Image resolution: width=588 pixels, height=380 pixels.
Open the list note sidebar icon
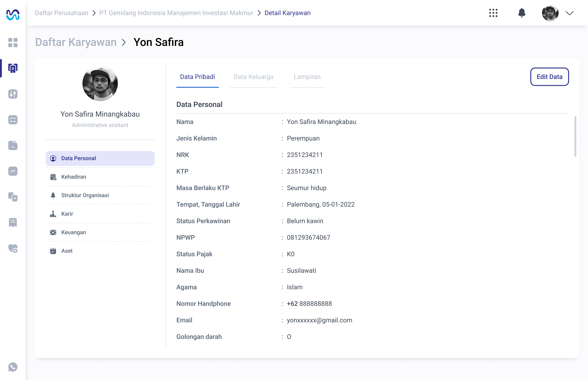[13, 223]
